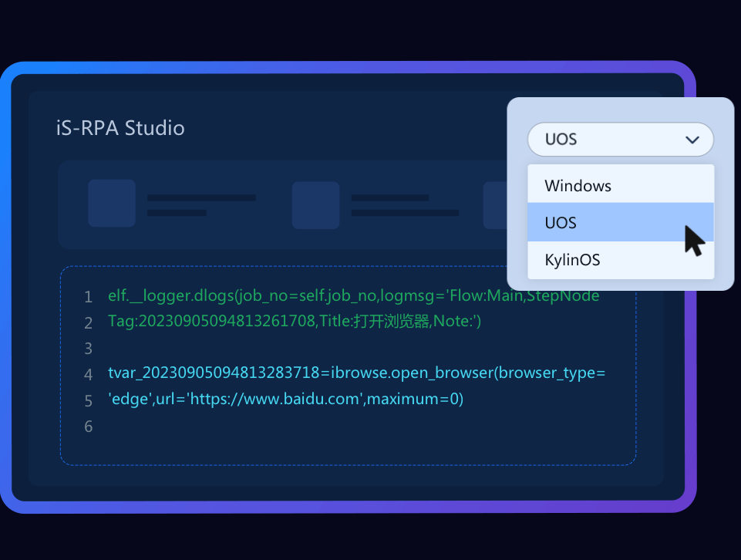Open the UOS operating system dropdown
This screenshot has width=741, height=560.
click(x=620, y=140)
